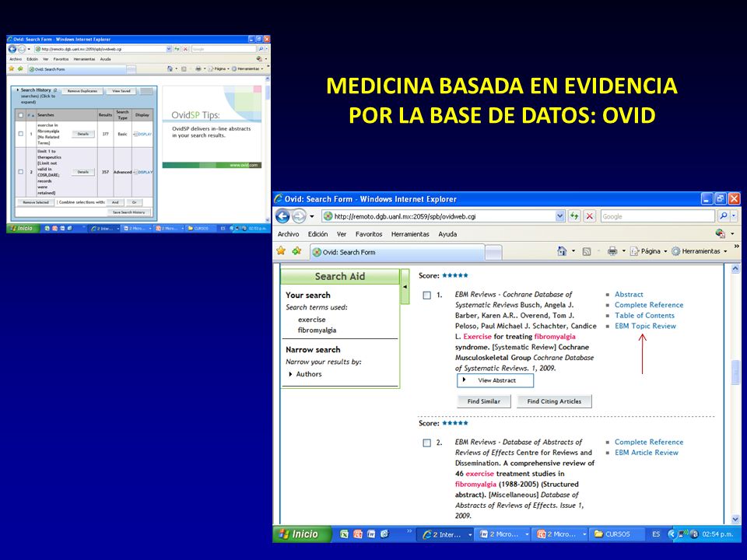Viewport: 747px width, 560px height.
Task: Select the Ovid: Search Form tab in large window
Action: (x=397, y=252)
